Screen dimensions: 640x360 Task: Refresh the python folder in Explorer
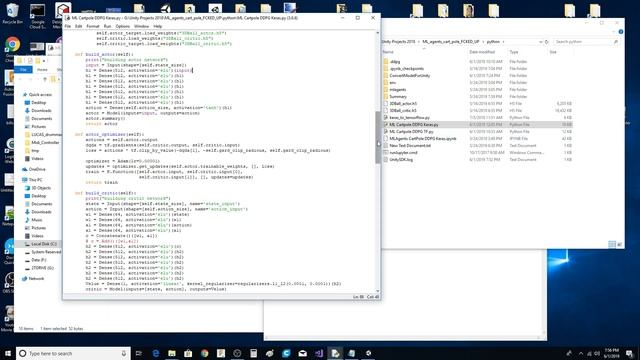547,42
